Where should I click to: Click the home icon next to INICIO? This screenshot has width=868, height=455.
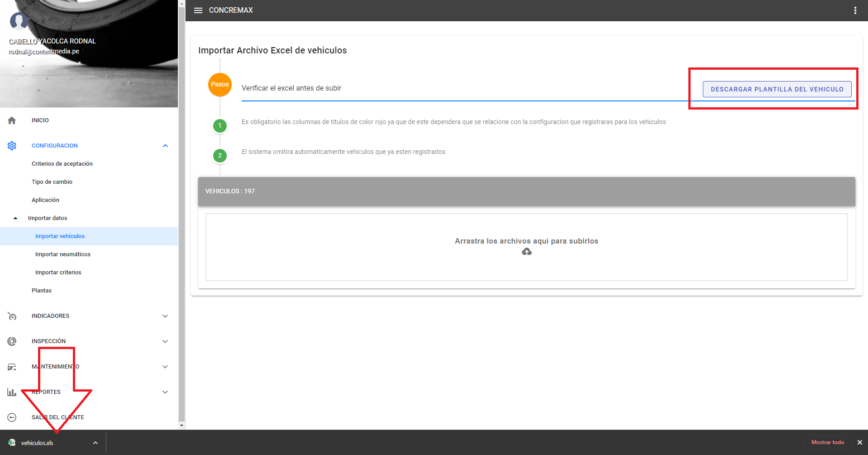pyautogui.click(x=12, y=120)
